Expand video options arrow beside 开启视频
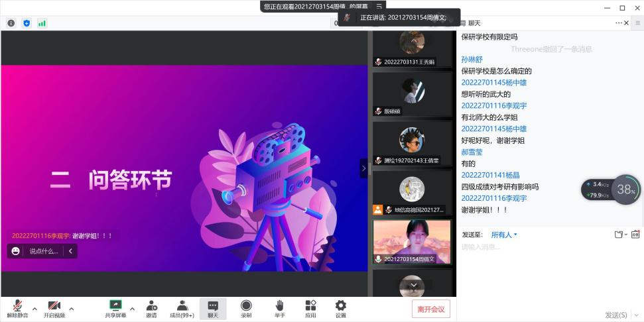The image size is (644, 322). (x=72, y=309)
